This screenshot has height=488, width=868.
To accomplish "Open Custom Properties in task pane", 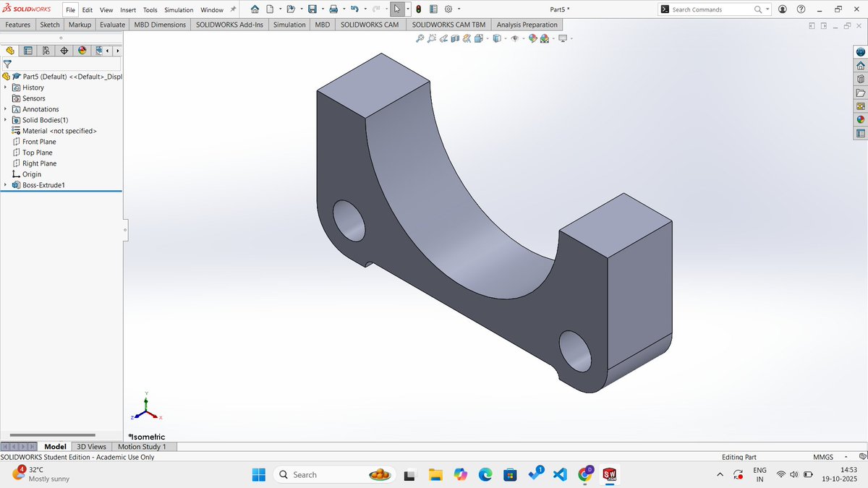I will coord(860,133).
